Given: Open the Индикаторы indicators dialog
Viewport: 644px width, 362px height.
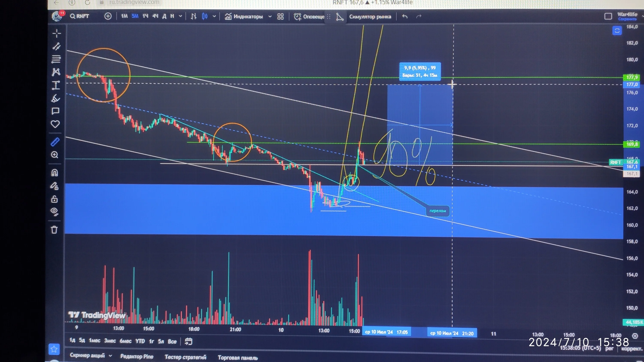Looking at the screenshot, I should click(x=244, y=17).
